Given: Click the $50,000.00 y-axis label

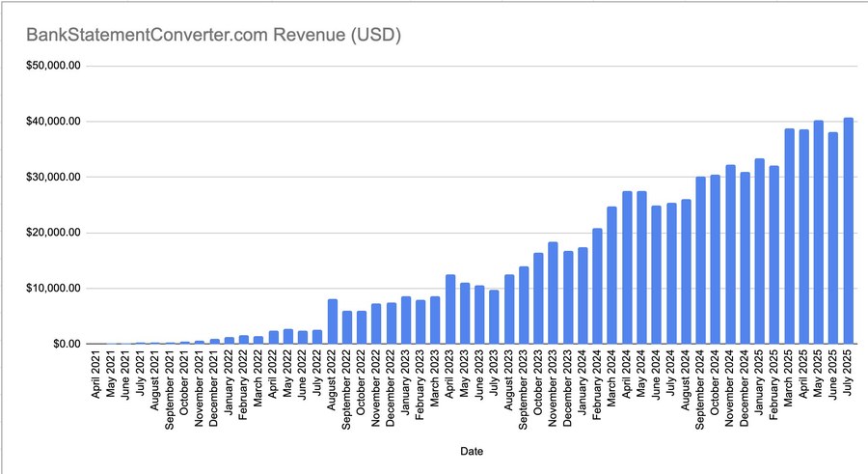Looking at the screenshot, I should pos(53,66).
